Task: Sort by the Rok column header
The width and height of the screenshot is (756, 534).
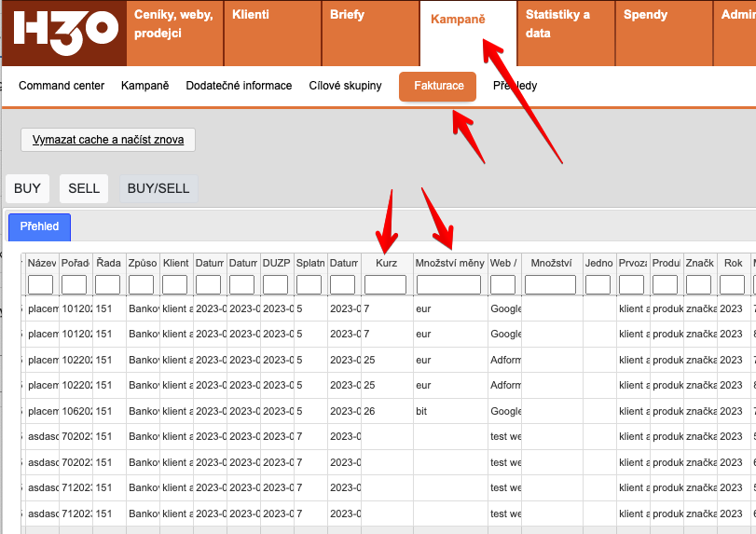Action: pos(733,264)
